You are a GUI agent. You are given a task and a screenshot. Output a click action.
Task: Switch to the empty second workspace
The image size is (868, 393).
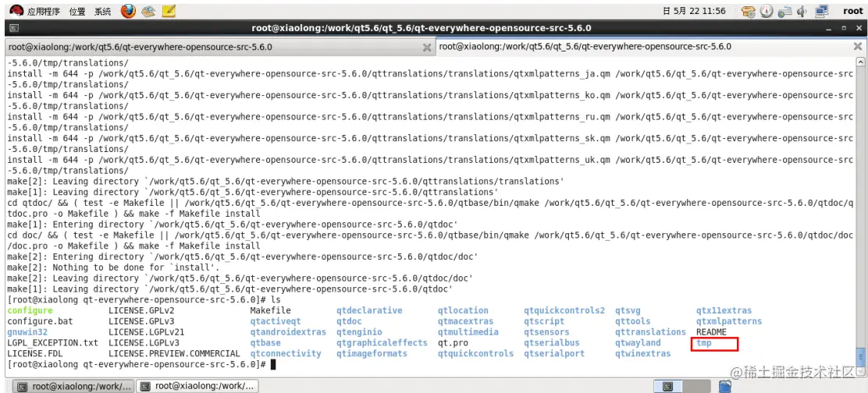[695, 386]
